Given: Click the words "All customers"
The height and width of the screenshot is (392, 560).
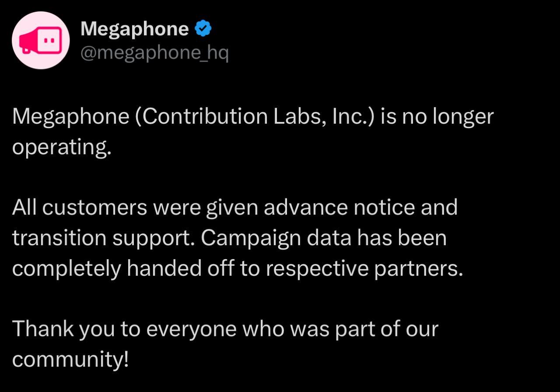Looking at the screenshot, I should coord(79,208).
